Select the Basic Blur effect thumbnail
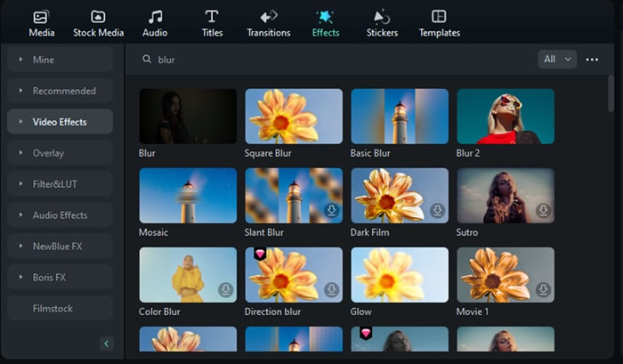Viewport: 623px width, 364px height. pos(400,116)
